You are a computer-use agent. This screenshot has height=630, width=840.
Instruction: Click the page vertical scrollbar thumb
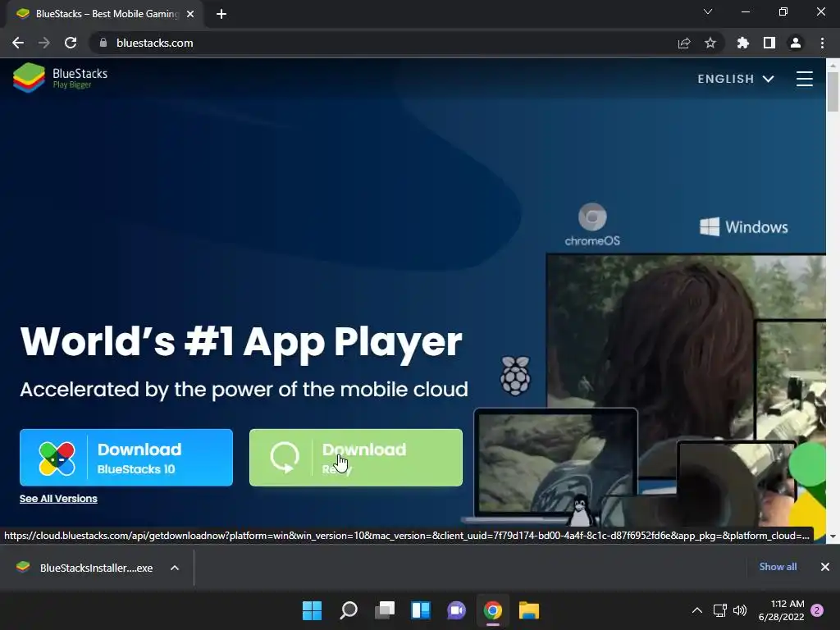[833, 91]
